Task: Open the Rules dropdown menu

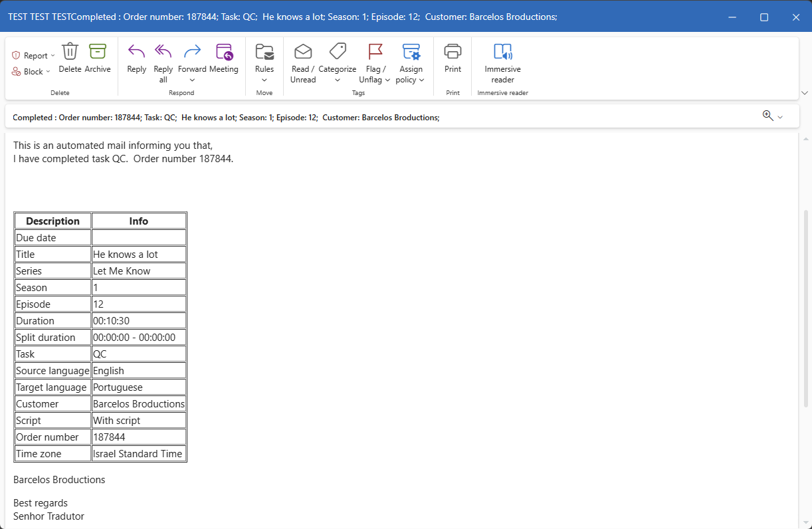Action: 264,80
